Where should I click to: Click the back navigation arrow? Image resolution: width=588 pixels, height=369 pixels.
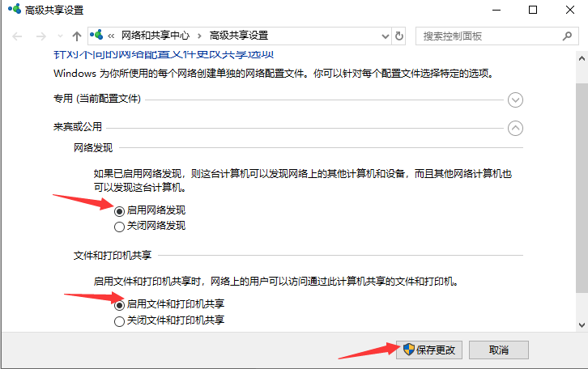[x=18, y=36]
